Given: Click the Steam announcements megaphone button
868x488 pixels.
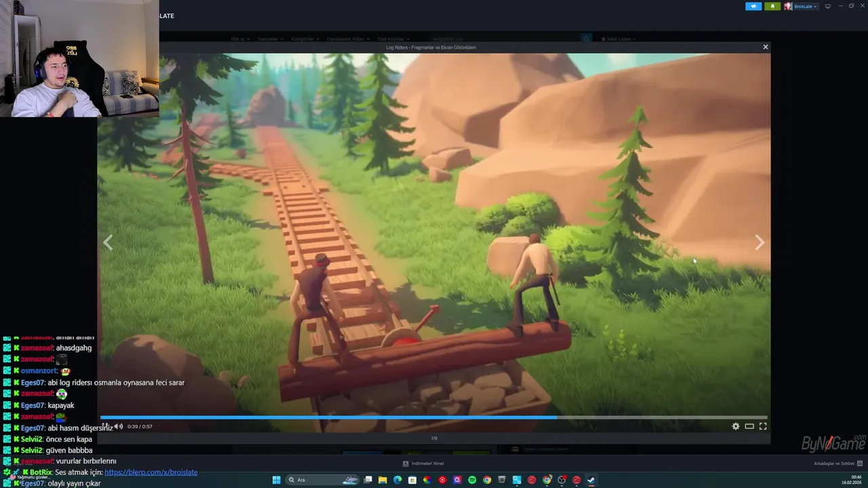Looking at the screenshot, I should (x=753, y=6).
